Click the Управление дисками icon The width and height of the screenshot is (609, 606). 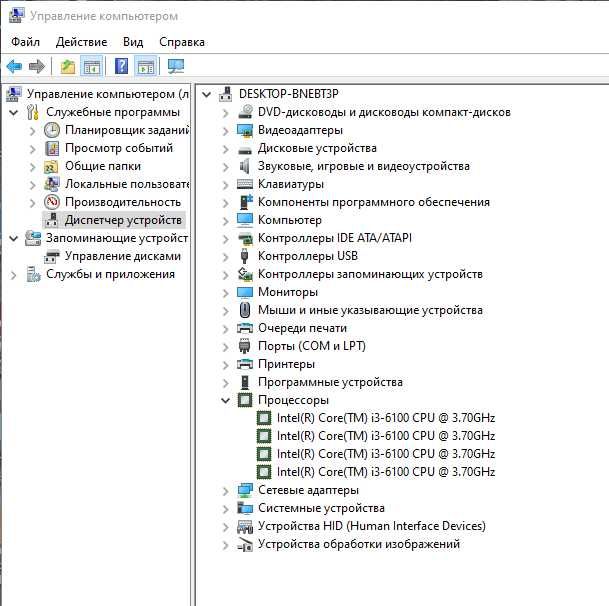click(x=52, y=256)
